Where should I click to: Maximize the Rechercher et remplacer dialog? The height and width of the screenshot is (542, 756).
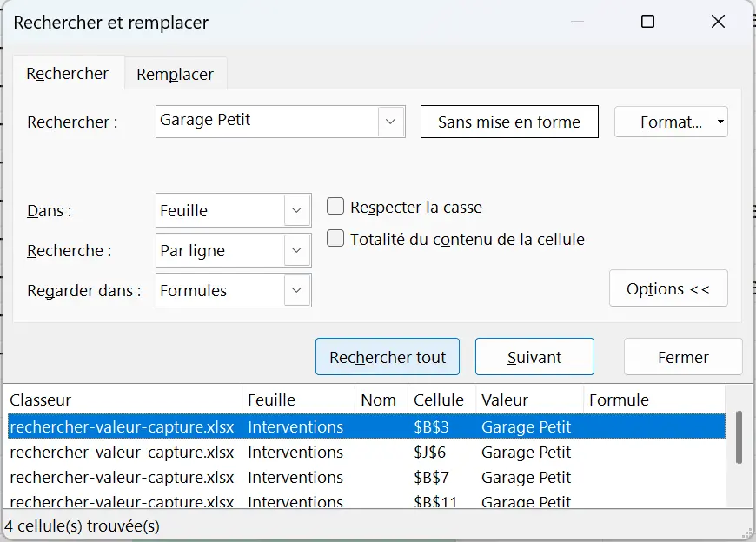click(647, 21)
